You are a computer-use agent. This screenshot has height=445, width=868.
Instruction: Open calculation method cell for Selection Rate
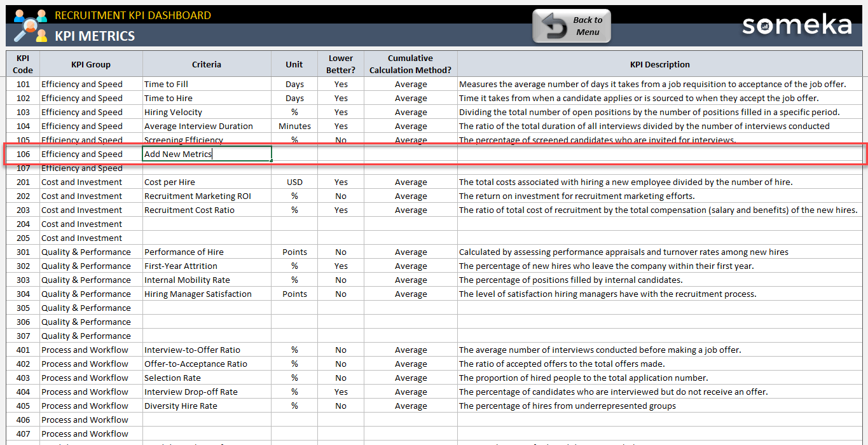(410, 378)
